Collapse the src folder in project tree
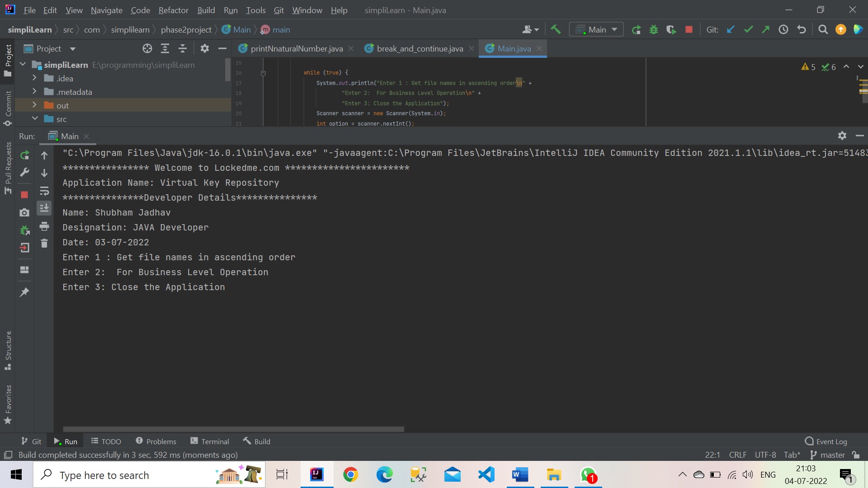The height and width of the screenshot is (488, 868). pyautogui.click(x=34, y=119)
